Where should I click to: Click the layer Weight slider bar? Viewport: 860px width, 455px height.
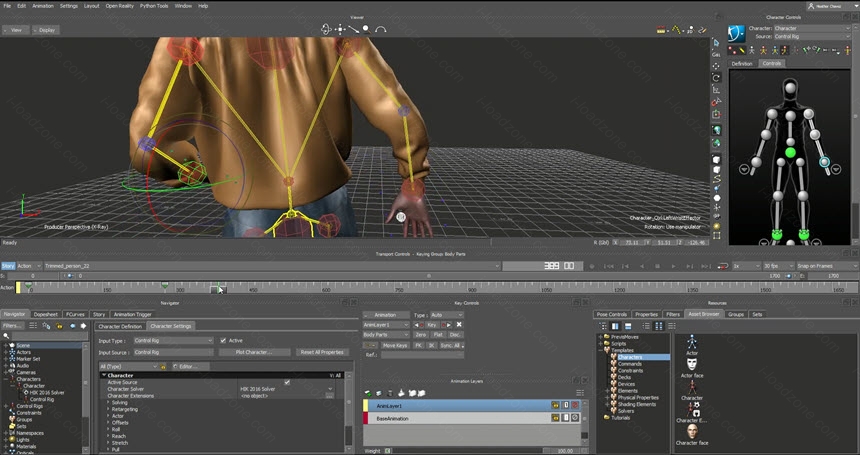coord(468,451)
